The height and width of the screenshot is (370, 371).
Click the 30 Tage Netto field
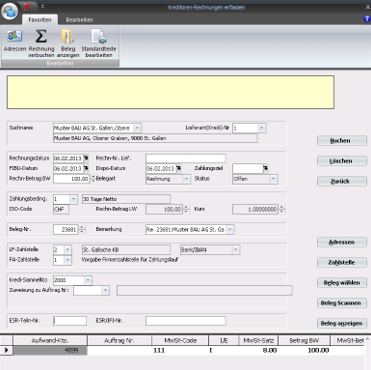coord(126,199)
